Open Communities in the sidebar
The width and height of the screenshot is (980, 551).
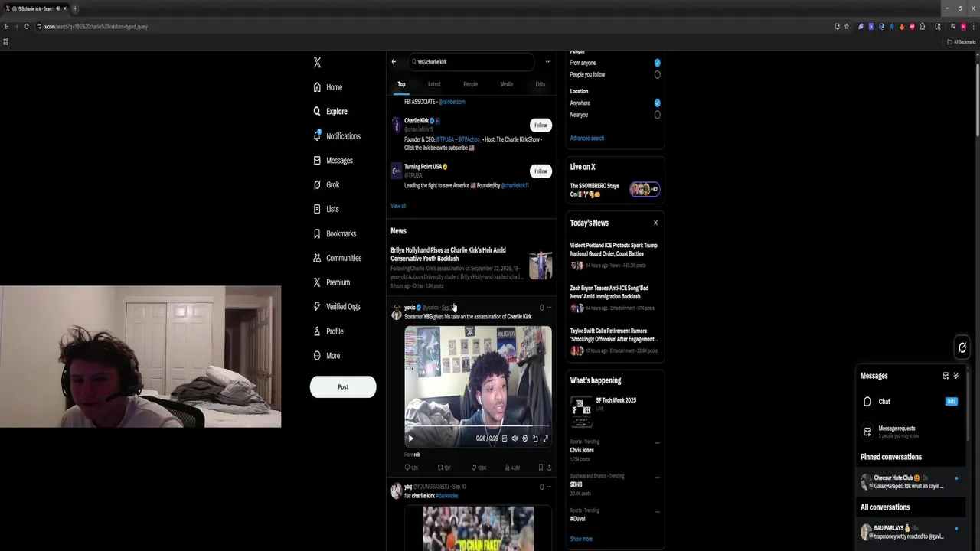(x=337, y=258)
